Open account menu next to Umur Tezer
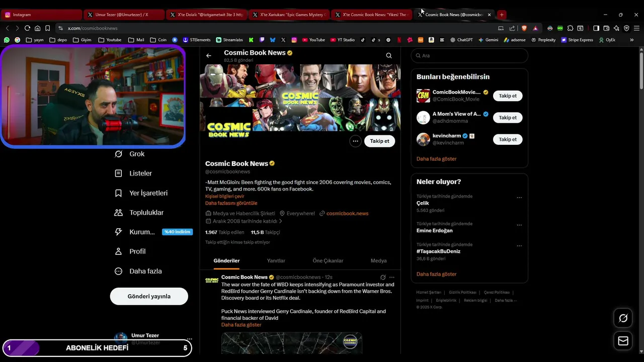The width and height of the screenshot is (644, 362). point(189,339)
